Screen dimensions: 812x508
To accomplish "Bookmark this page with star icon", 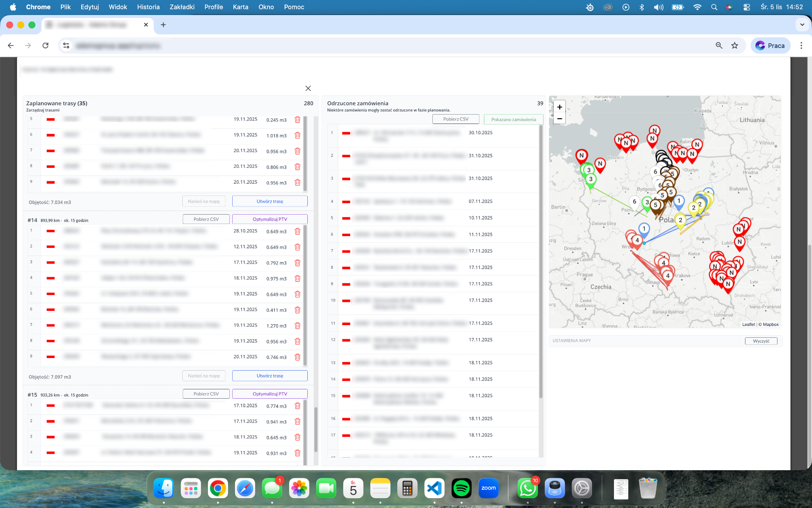I will [x=734, y=46].
